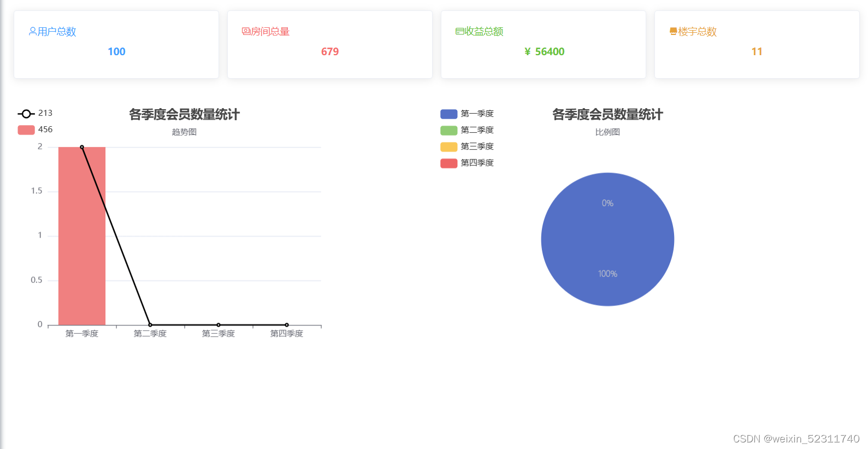Click the 用户总数 card label
Image resolution: width=868 pixels, height=449 pixels.
coord(57,32)
